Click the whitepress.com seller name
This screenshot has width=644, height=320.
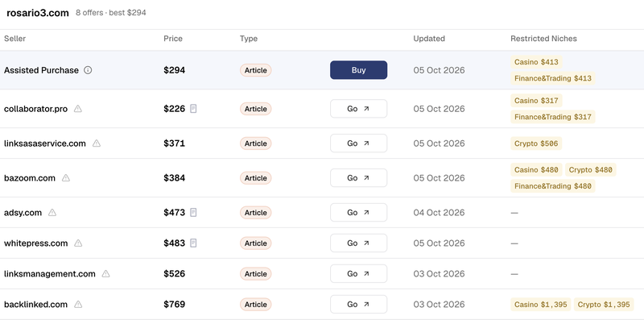(x=35, y=243)
